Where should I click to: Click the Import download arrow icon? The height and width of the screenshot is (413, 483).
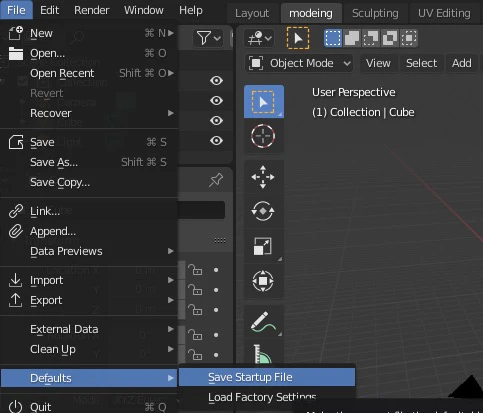(x=16, y=280)
